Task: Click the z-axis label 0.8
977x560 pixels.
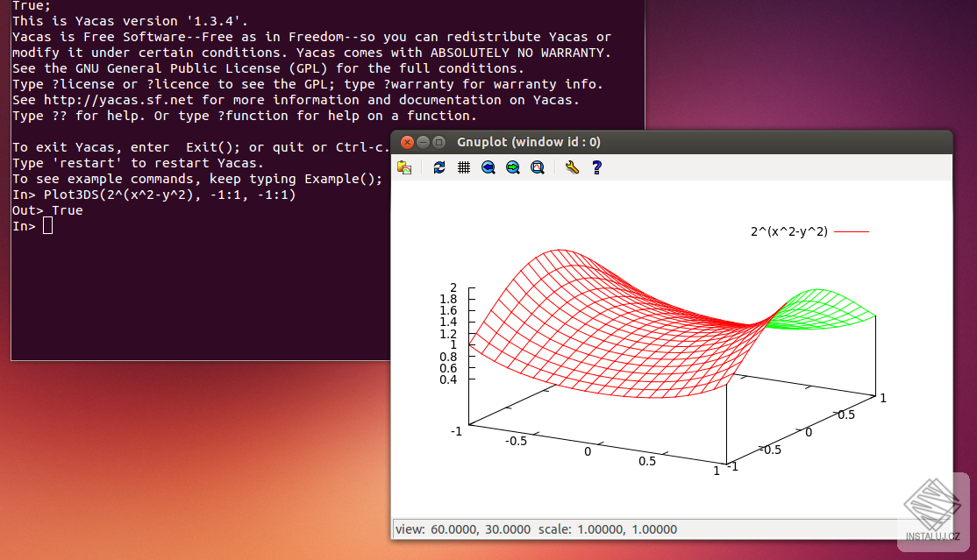Action: 448,357
